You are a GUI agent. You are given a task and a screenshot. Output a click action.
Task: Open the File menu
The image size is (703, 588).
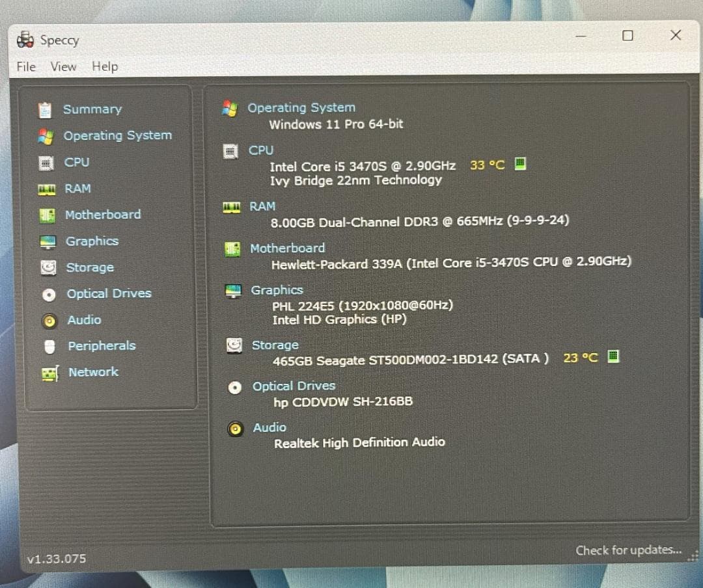26,67
